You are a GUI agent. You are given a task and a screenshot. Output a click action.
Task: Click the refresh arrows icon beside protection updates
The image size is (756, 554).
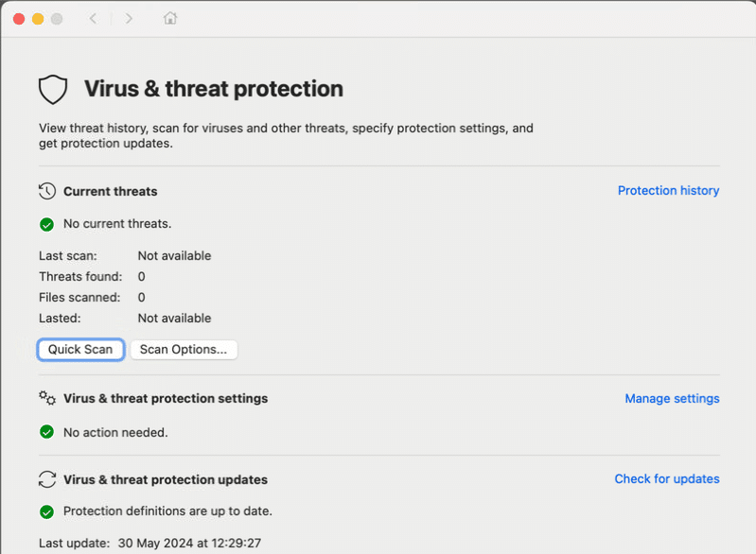click(47, 479)
